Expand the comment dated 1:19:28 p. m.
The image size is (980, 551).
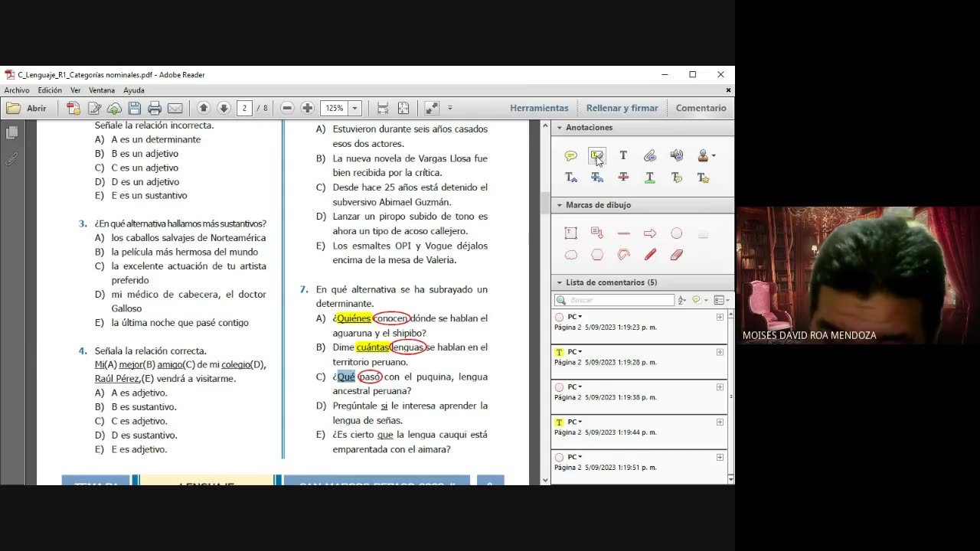720,352
